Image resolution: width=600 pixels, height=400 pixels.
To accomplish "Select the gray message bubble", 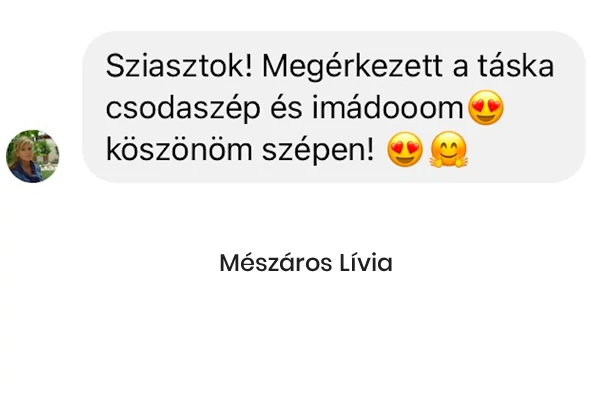I will coord(334,107).
